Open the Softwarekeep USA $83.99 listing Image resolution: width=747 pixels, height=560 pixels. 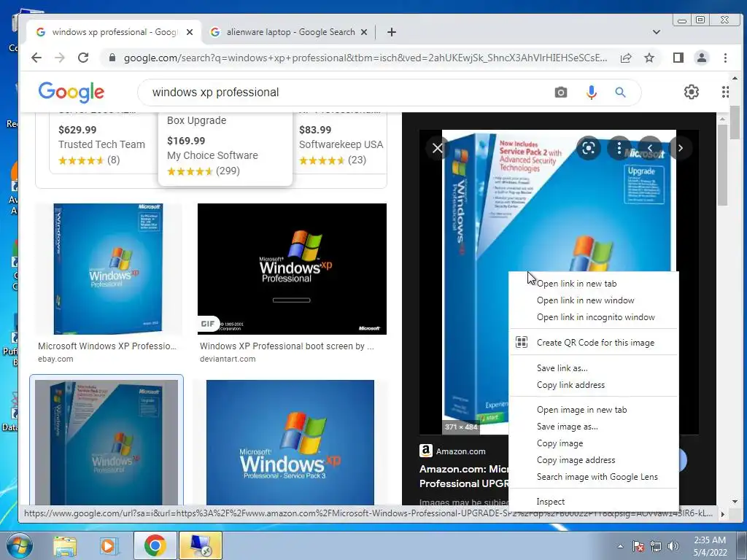tap(341, 143)
